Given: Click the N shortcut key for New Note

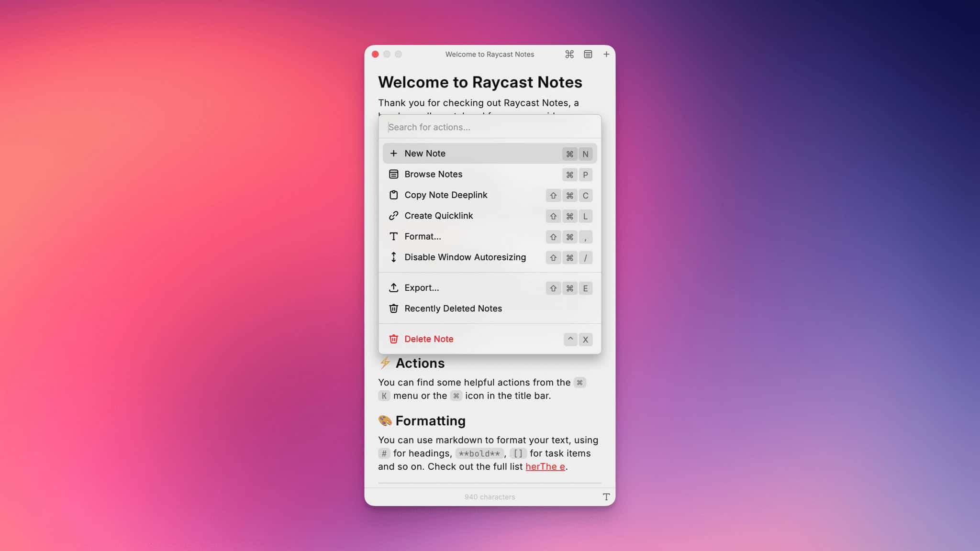Looking at the screenshot, I should [x=585, y=154].
